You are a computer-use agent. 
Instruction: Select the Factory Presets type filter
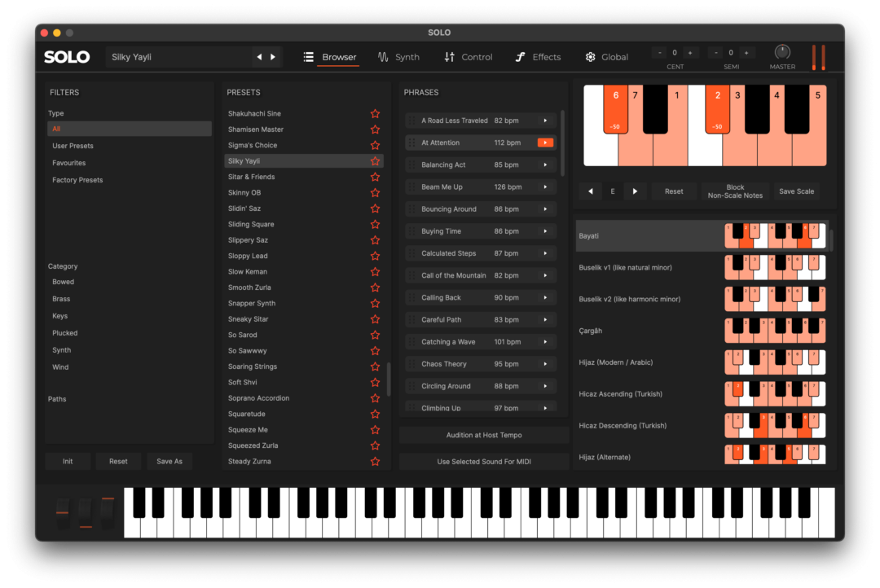77,180
